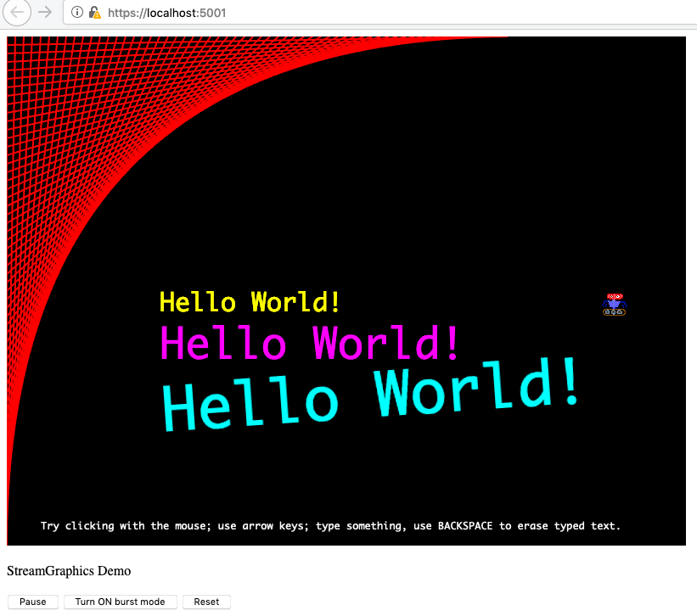
Task: Click the yellow Hello World! text
Action: pyautogui.click(x=249, y=302)
